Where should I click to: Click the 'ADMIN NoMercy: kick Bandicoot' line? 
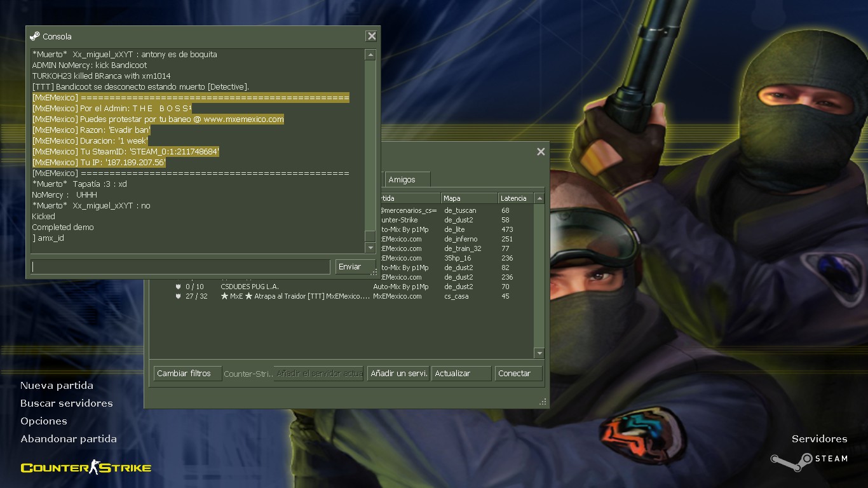(x=90, y=65)
